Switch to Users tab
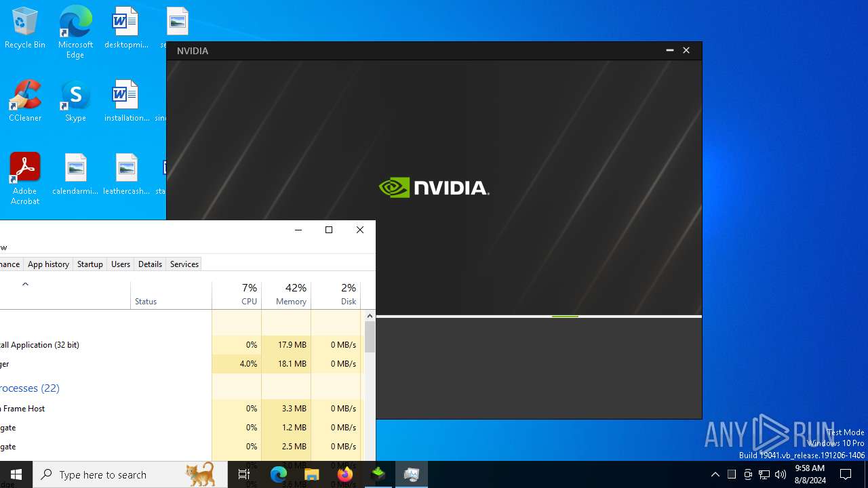Viewport: 868px width, 488px height. point(121,264)
